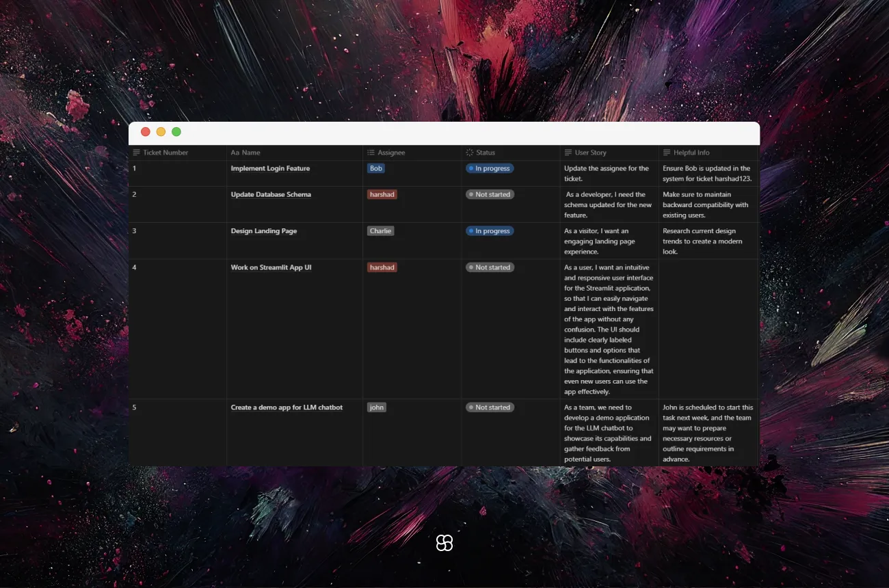Click ticket number 4 cell
The image size is (889, 588).
(178, 329)
